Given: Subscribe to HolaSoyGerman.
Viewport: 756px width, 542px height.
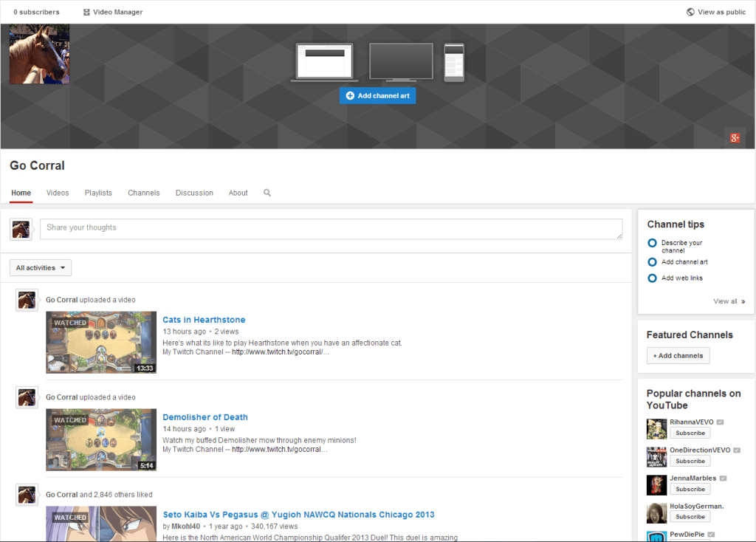Looking at the screenshot, I should point(690,516).
